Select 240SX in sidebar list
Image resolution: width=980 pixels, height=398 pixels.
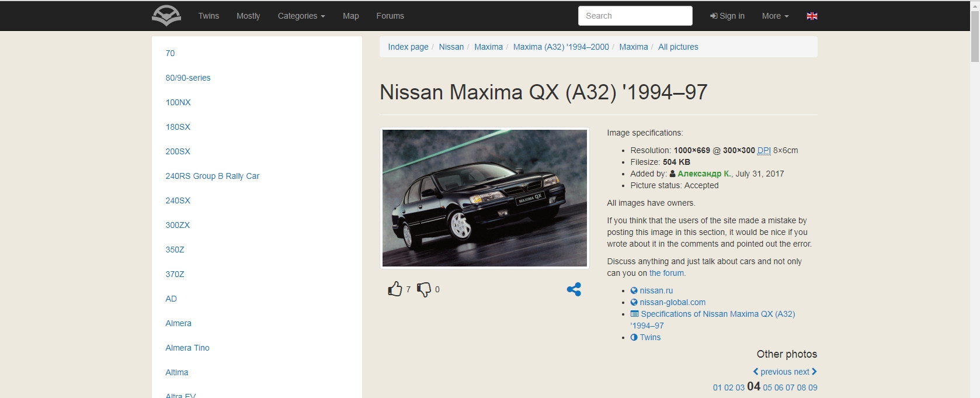point(178,200)
